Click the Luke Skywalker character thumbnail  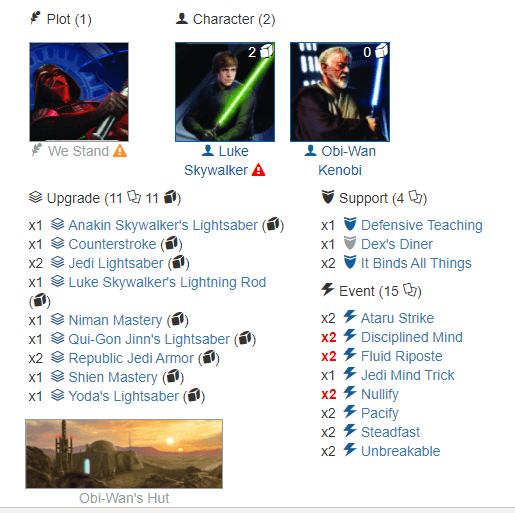point(225,92)
